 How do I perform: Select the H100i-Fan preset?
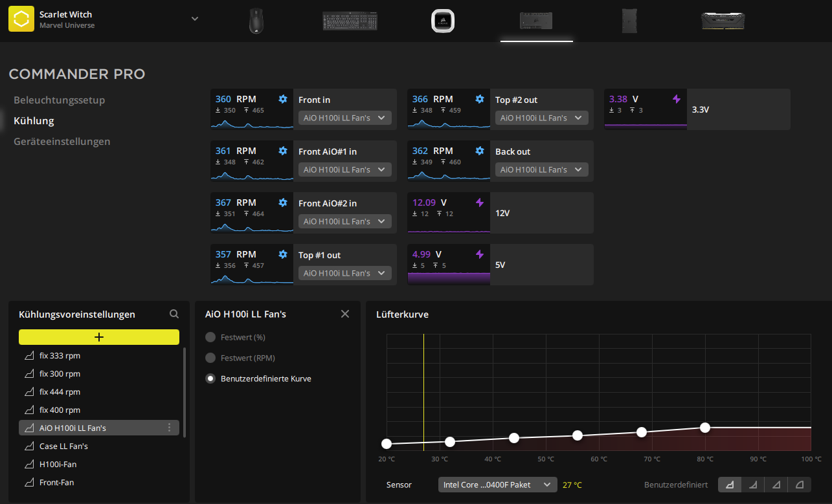(99, 465)
